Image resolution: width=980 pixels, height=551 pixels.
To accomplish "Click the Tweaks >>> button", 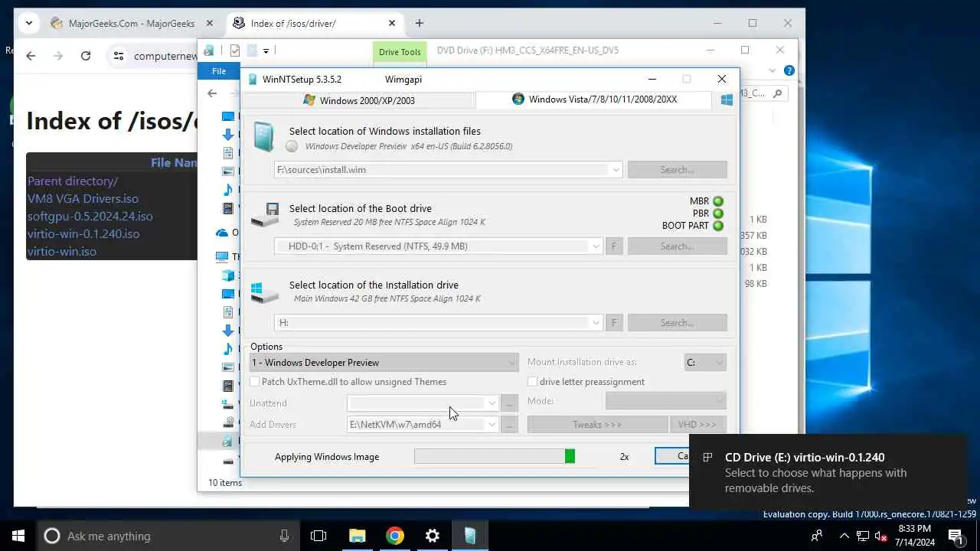I will (x=597, y=424).
